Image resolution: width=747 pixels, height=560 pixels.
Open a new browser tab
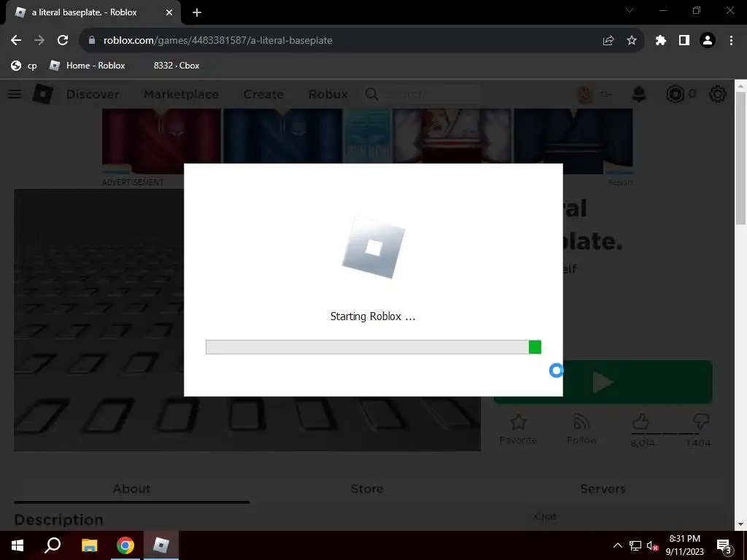197,13
